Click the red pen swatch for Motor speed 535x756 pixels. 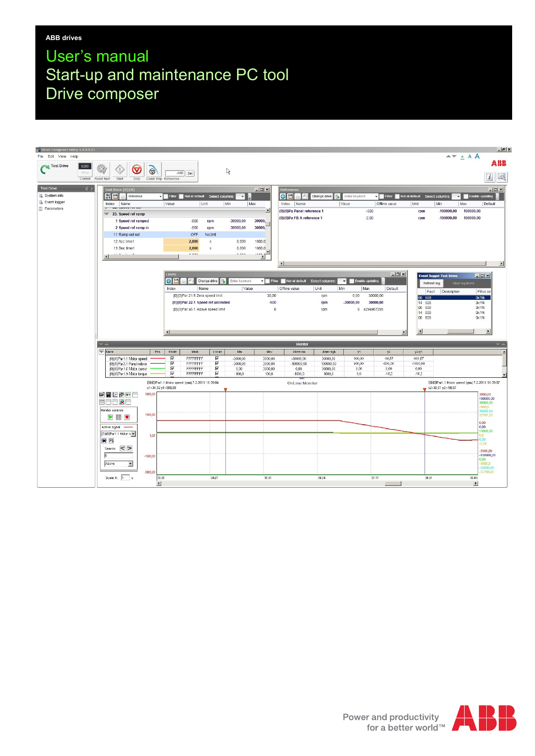click(x=157, y=358)
